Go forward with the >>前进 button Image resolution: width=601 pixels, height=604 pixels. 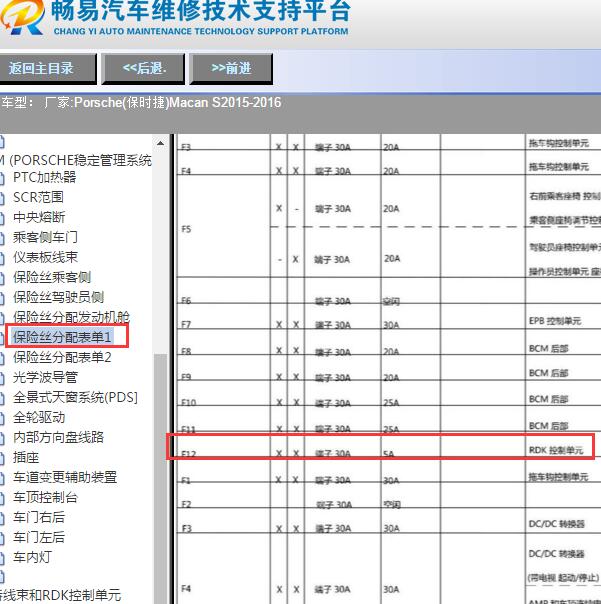[231, 69]
